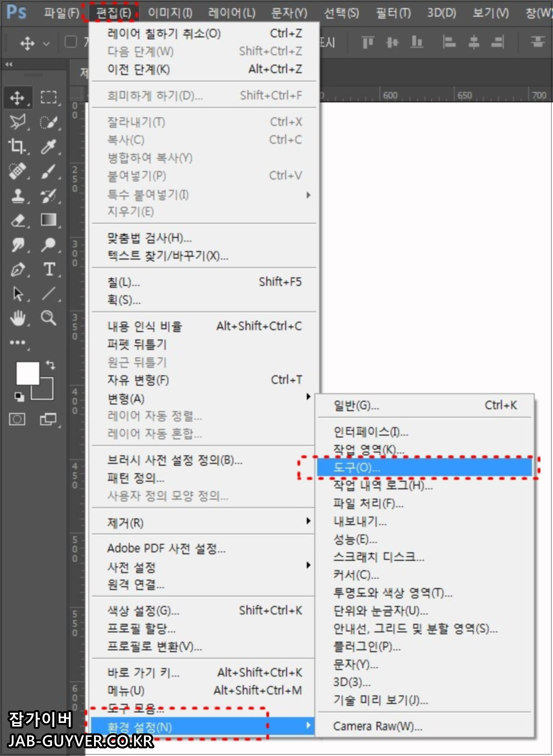Choose Camera Raw(W)... entry
553x756 pixels.
[425, 726]
